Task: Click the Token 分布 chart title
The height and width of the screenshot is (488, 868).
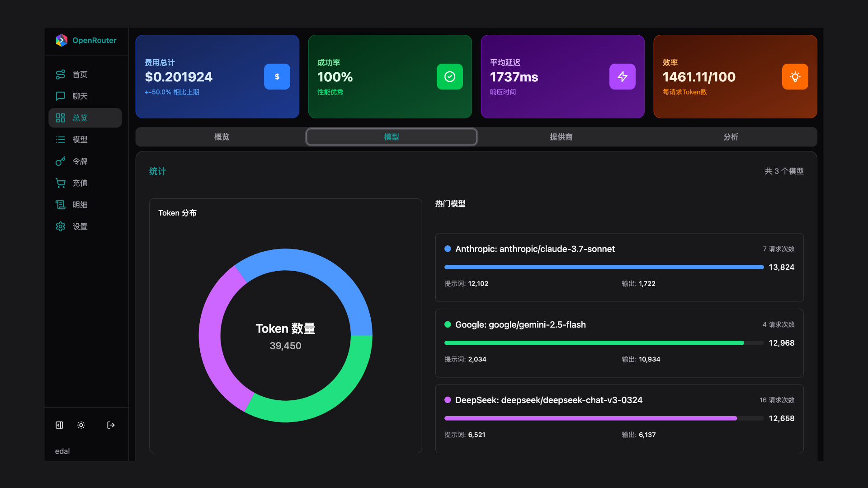Action: (177, 213)
